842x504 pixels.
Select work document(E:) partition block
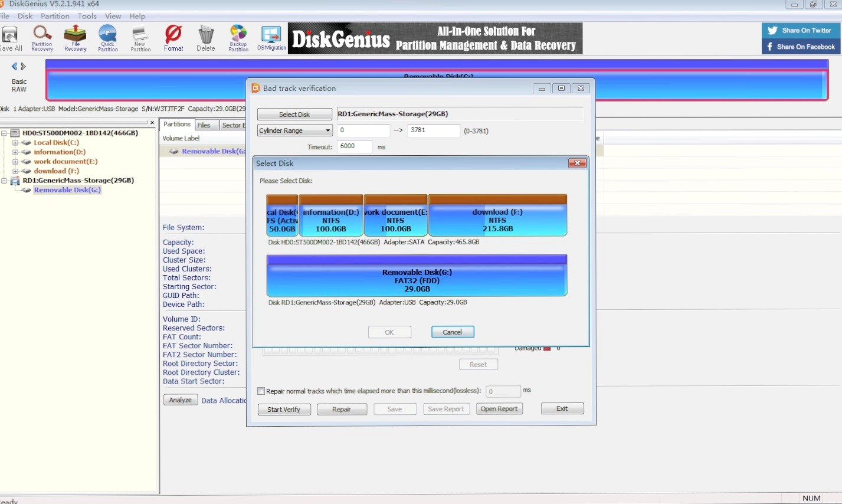[x=396, y=215]
